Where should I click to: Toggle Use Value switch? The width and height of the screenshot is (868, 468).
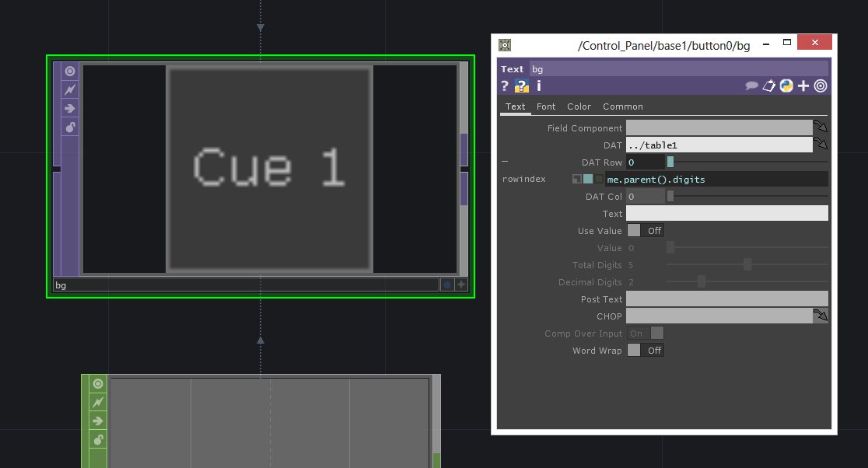[645, 231]
